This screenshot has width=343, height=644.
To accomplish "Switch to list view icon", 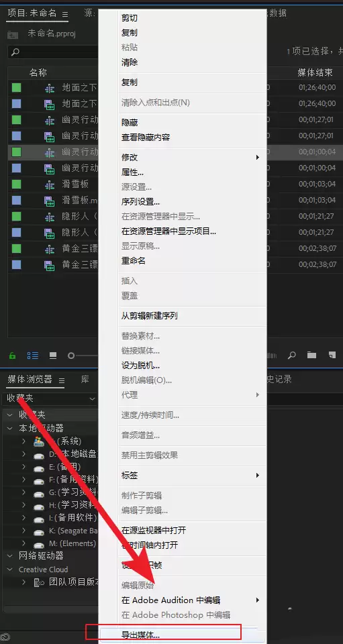I will tap(32, 356).
